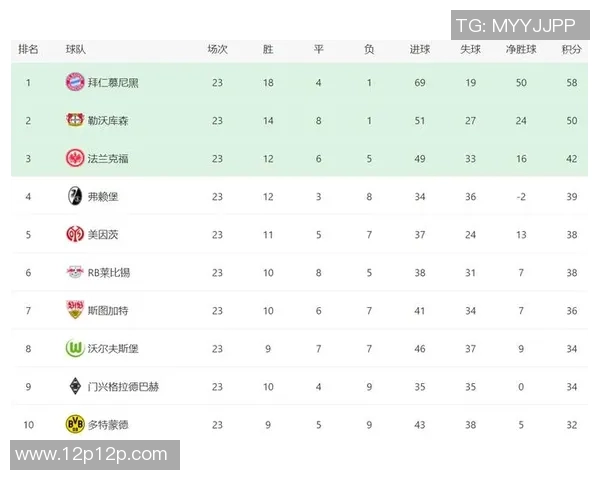The image size is (600, 480).
Task: Click the Bayer Leverkusen club crest
Action: point(74,120)
